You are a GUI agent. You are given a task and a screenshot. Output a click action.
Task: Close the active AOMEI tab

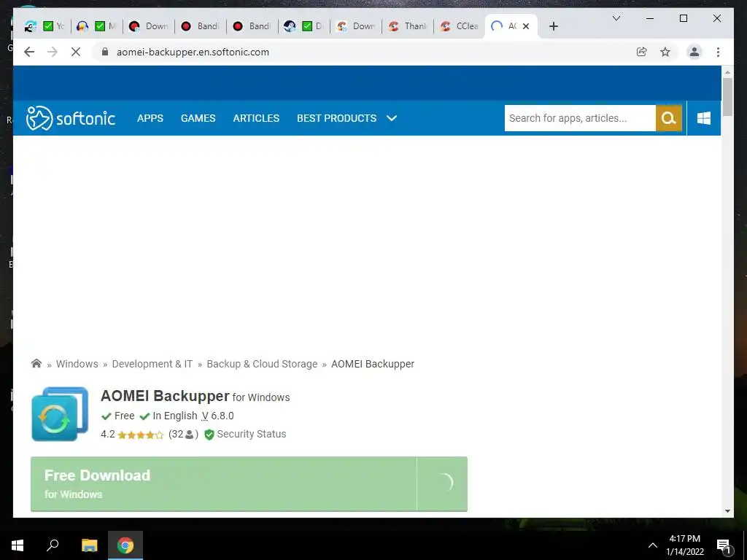coord(526,26)
